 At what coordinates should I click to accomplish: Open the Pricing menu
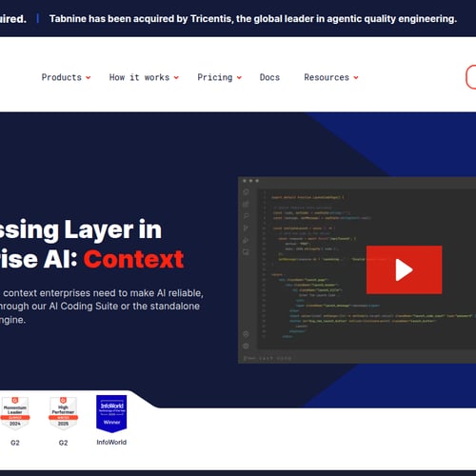pyautogui.click(x=215, y=77)
